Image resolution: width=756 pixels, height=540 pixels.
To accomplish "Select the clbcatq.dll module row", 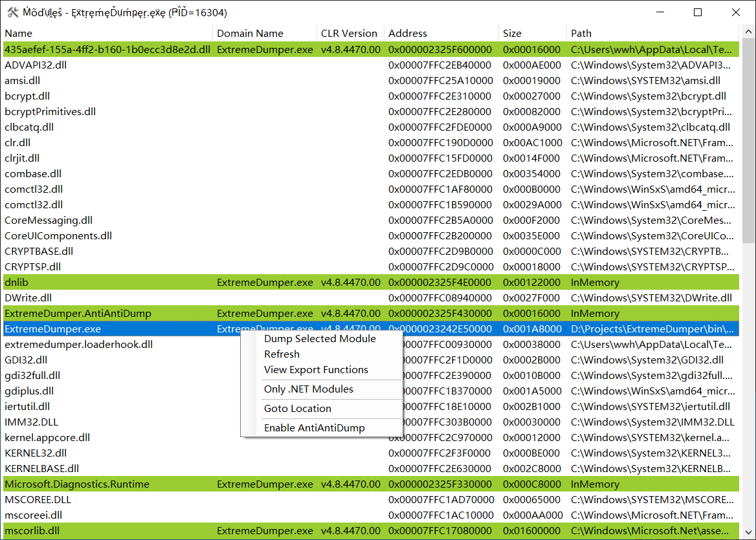I will (371, 127).
